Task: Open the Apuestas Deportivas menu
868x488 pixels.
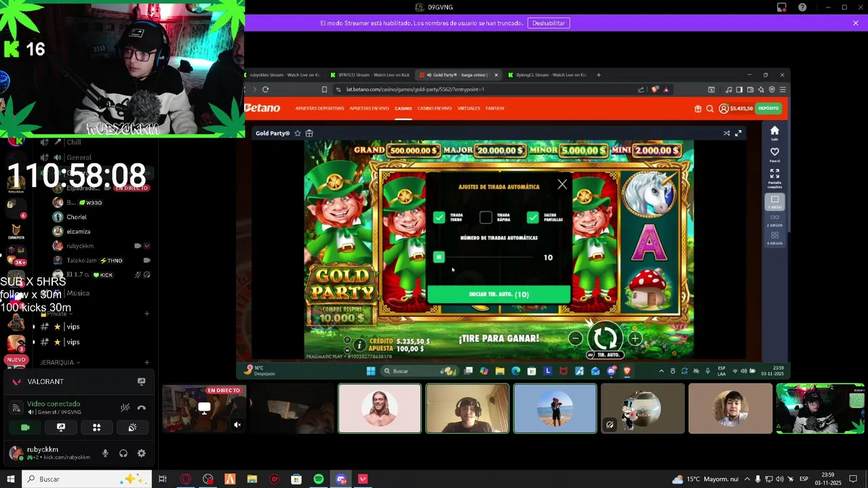Action: click(x=319, y=108)
